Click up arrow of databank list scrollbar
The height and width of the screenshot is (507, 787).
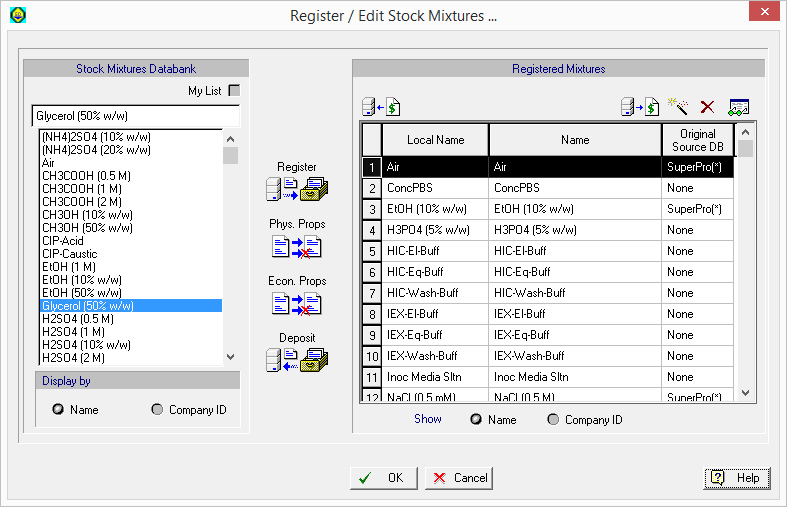pyautogui.click(x=230, y=139)
